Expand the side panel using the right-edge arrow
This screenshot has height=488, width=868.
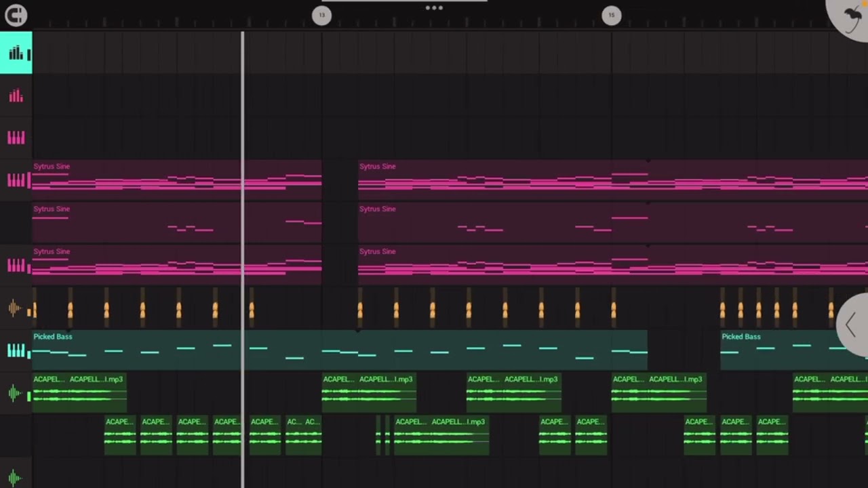(853, 325)
